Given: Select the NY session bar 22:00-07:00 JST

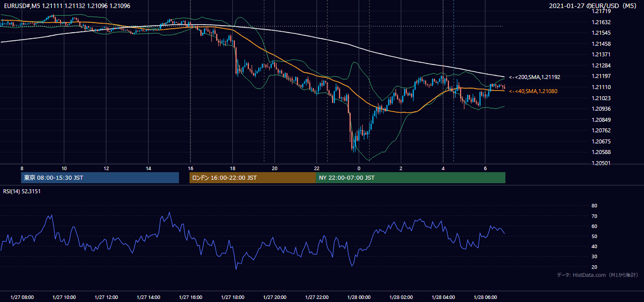Looking at the screenshot, I should (411, 178).
